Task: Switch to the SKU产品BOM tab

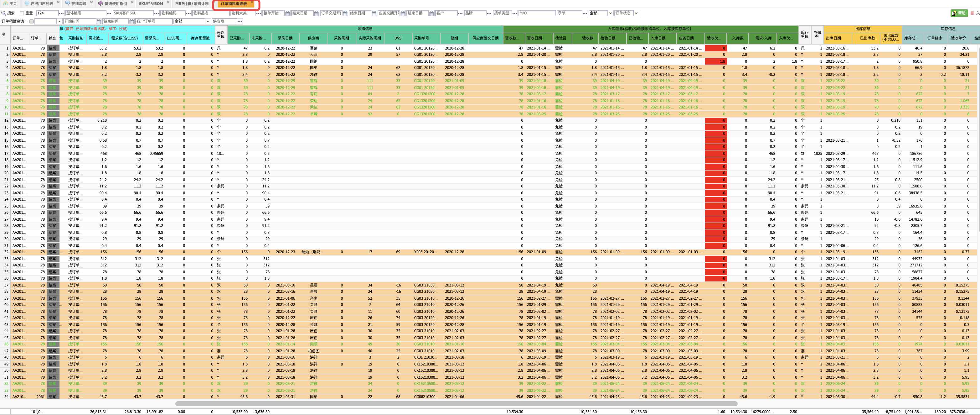Action: (151, 3)
